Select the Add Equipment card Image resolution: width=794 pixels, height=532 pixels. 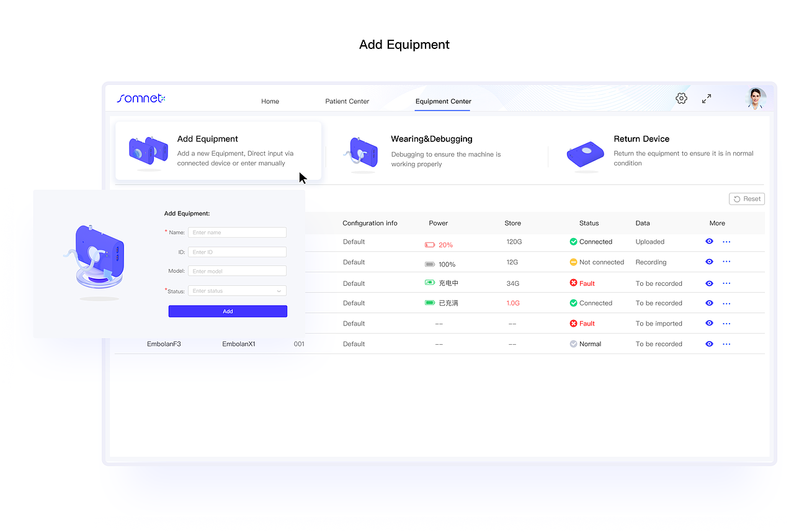click(x=218, y=151)
